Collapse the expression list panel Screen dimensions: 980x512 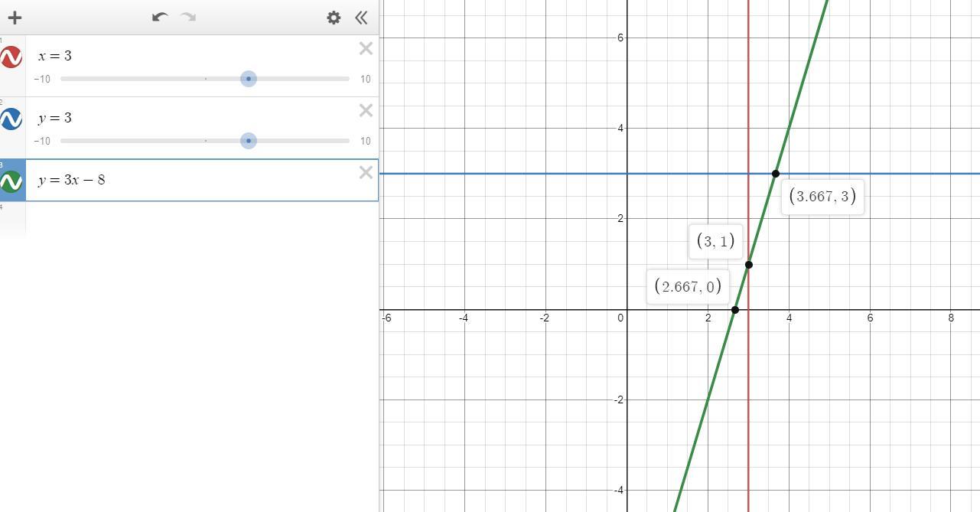(362, 17)
